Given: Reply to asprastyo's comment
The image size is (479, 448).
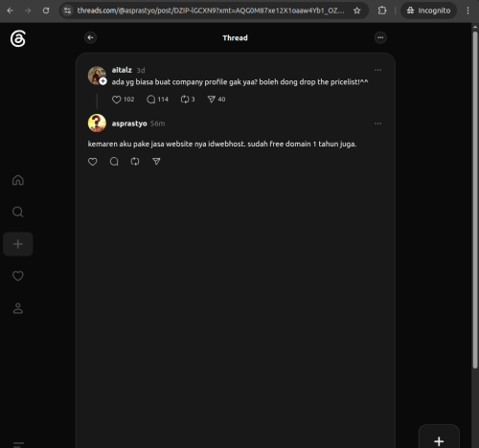Looking at the screenshot, I should [x=114, y=162].
